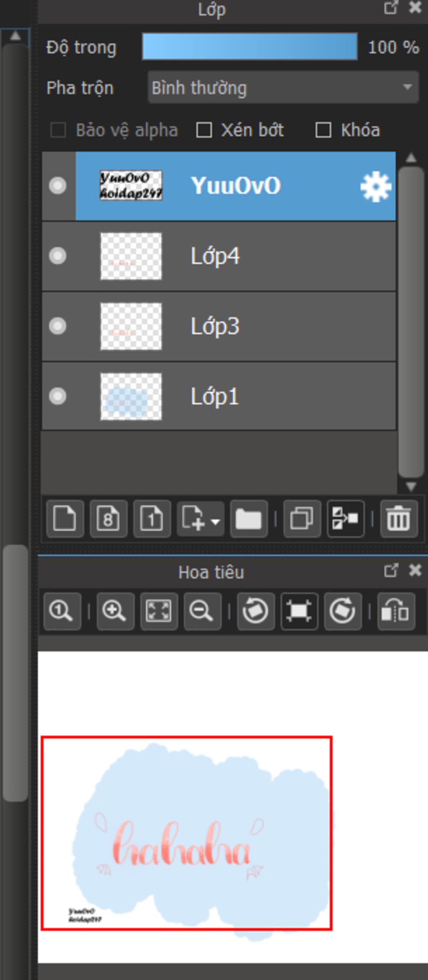Image resolution: width=428 pixels, height=980 pixels.
Task: Merge the layer down
Action: click(x=345, y=519)
